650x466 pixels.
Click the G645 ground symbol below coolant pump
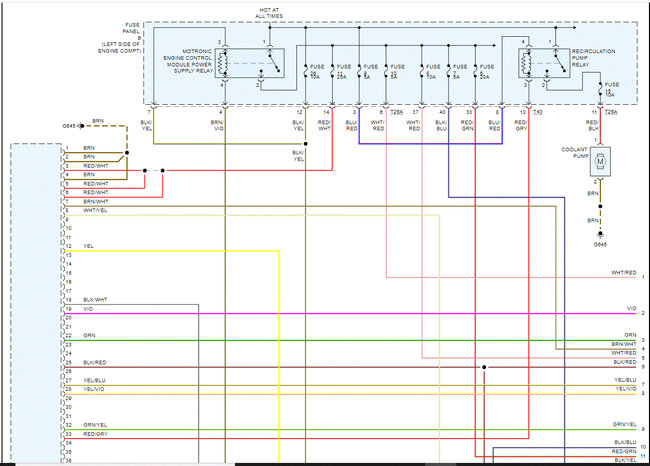(600, 235)
